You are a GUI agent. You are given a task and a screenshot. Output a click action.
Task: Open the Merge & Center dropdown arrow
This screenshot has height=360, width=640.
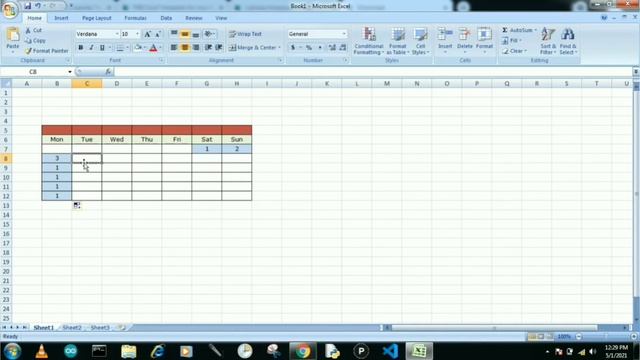[x=280, y=48]
